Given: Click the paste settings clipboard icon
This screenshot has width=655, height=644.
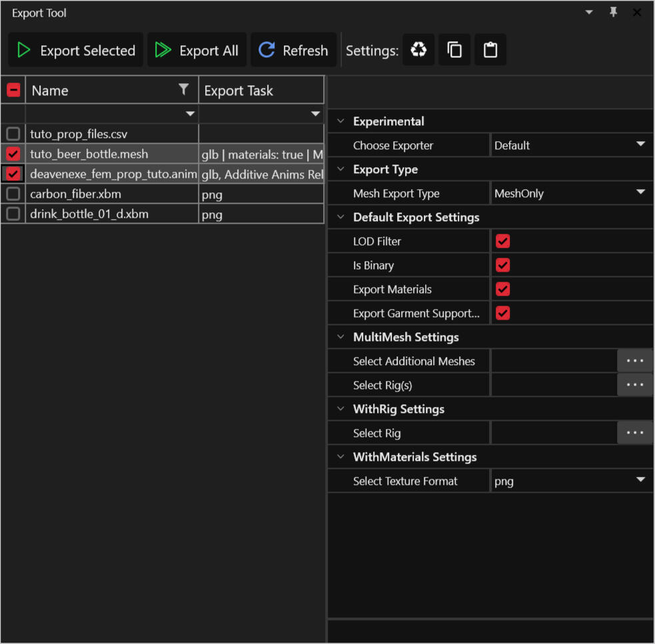Looking at the screenshot, I should coord(490,50).
